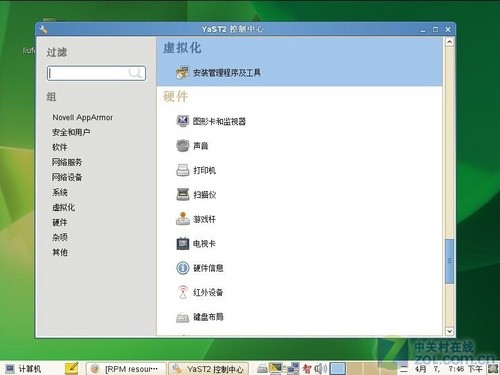The image size is (500, 375).
Task: Open the 声音 sound module icon
Action: [x=182, y=145]
